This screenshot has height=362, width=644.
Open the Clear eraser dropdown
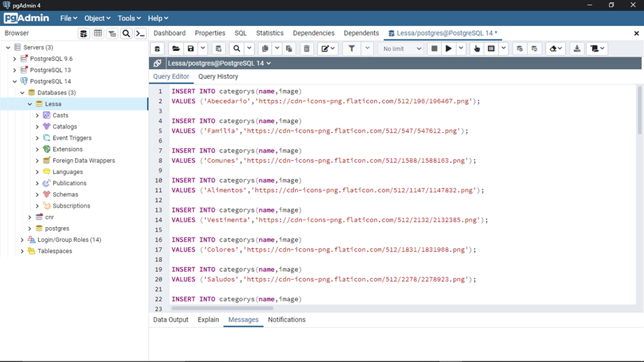[x=556, y=49]
